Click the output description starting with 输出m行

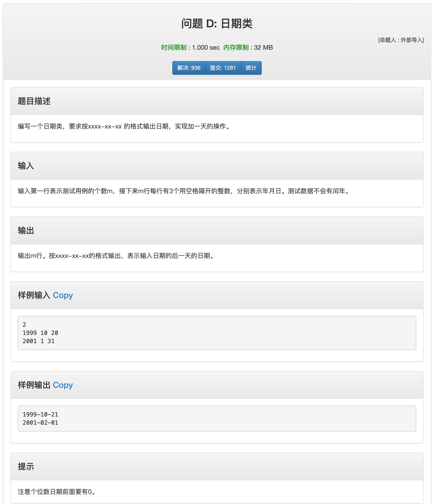pos(116,256)
